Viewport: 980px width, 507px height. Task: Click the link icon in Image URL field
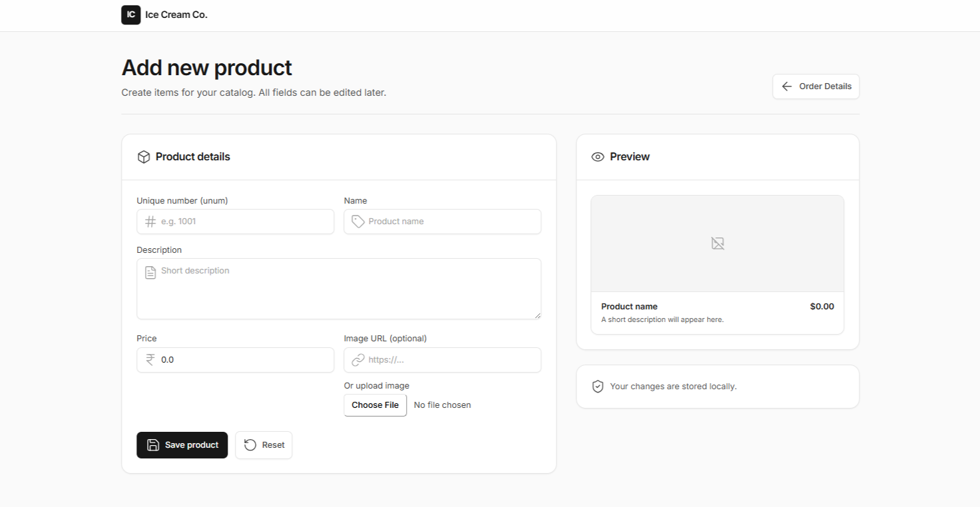[357, 360]
